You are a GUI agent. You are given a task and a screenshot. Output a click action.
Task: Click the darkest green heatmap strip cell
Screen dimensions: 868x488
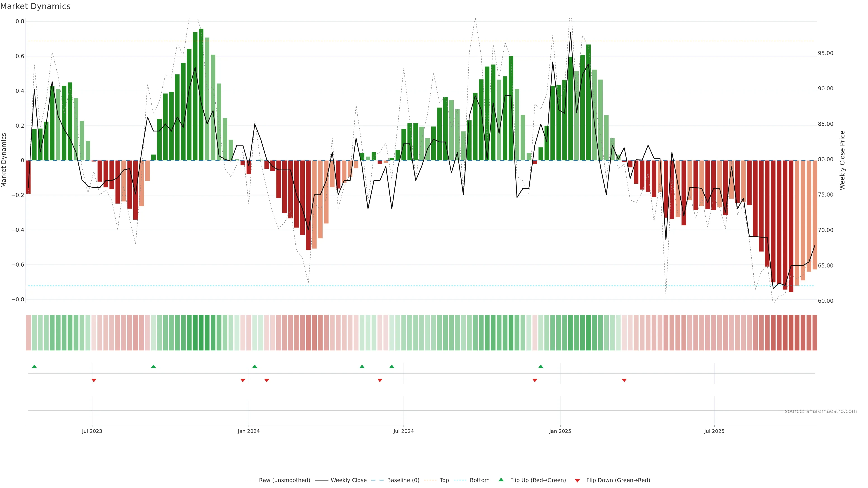tap(201, 332)
